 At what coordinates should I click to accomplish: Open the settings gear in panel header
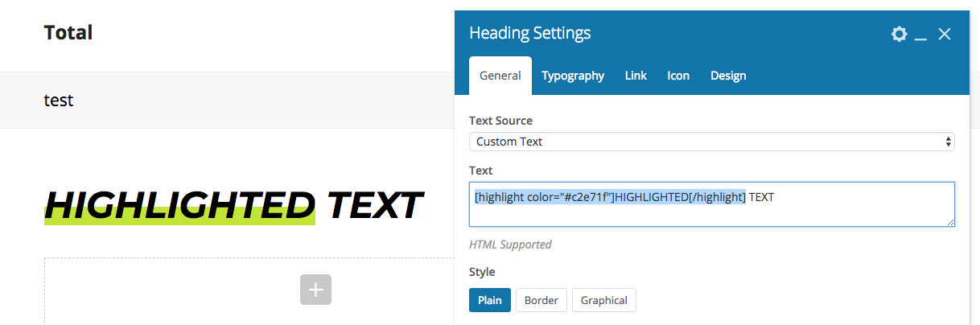click(900, 34)
